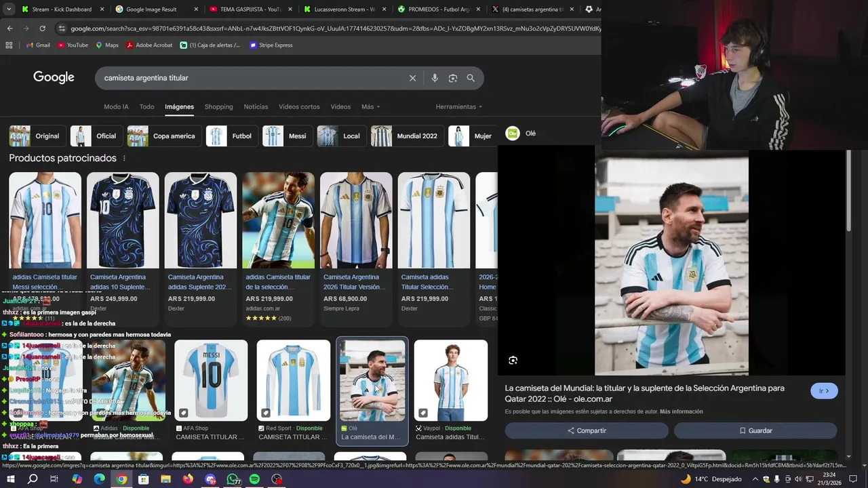This screenshot has width=868, height=488.
Task: Open Google Lens image search icon
Action: [453, 78]
